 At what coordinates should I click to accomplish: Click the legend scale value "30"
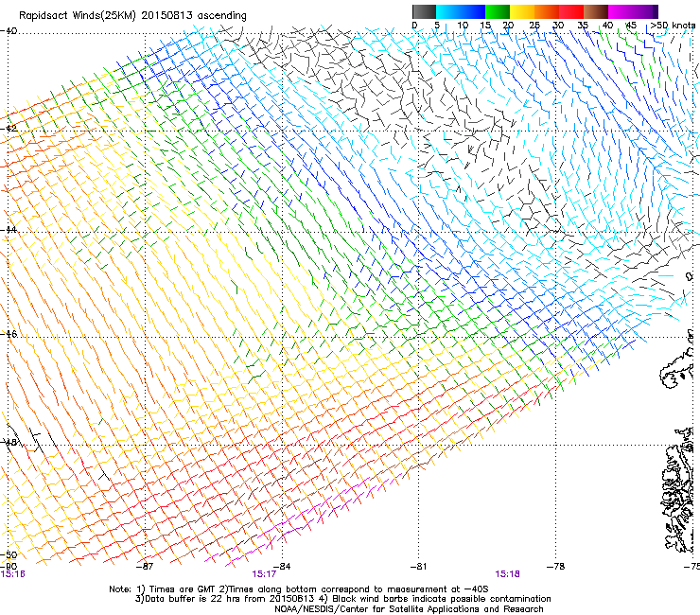tap(558, 25)
